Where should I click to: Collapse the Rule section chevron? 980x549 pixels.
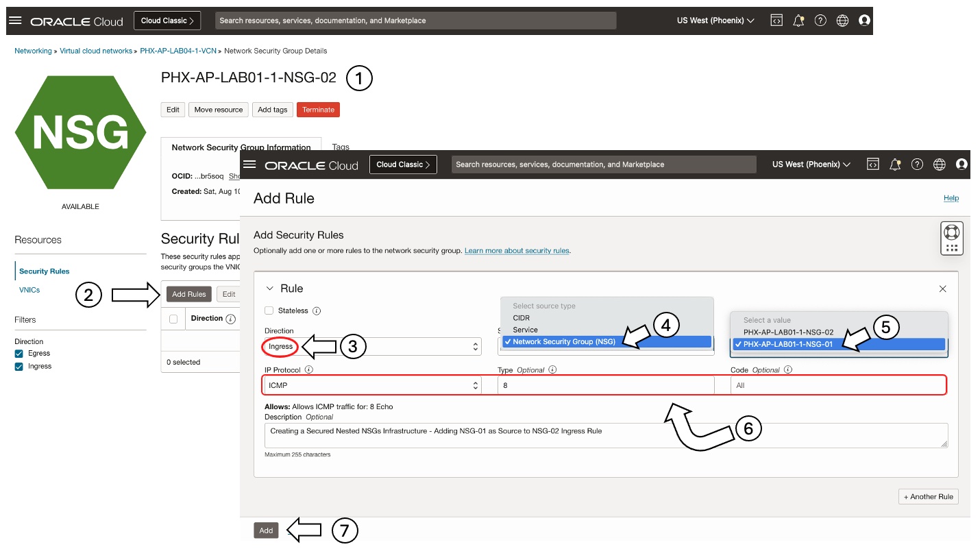(x=270, y=289)
